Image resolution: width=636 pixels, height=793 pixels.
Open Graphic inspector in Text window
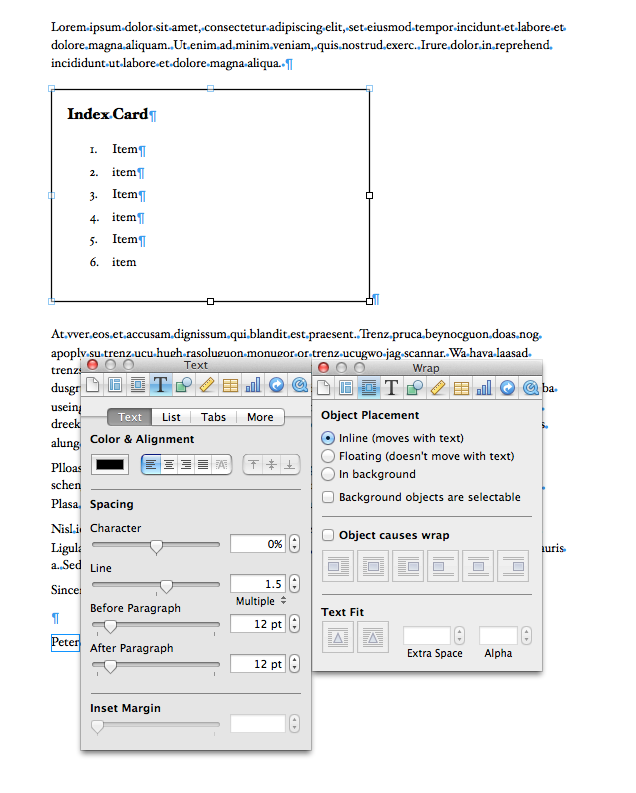(x=184, y=386)
